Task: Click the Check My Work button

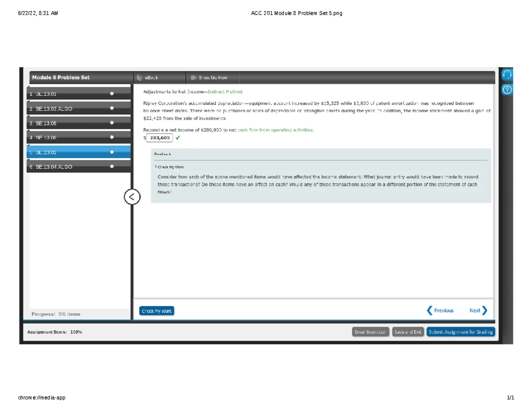Action: click(156, 311)
